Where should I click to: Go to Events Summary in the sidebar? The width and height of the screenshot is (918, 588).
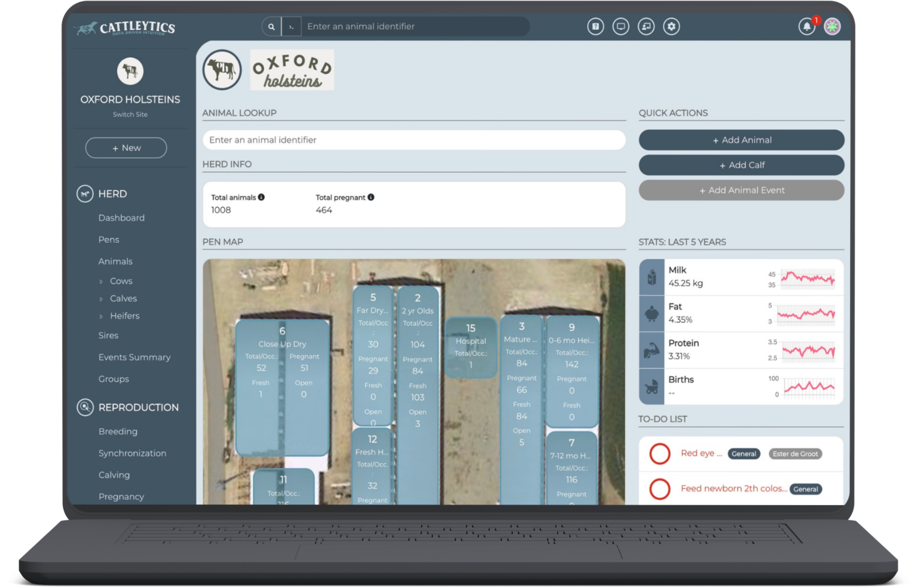[x=134, y=357]
